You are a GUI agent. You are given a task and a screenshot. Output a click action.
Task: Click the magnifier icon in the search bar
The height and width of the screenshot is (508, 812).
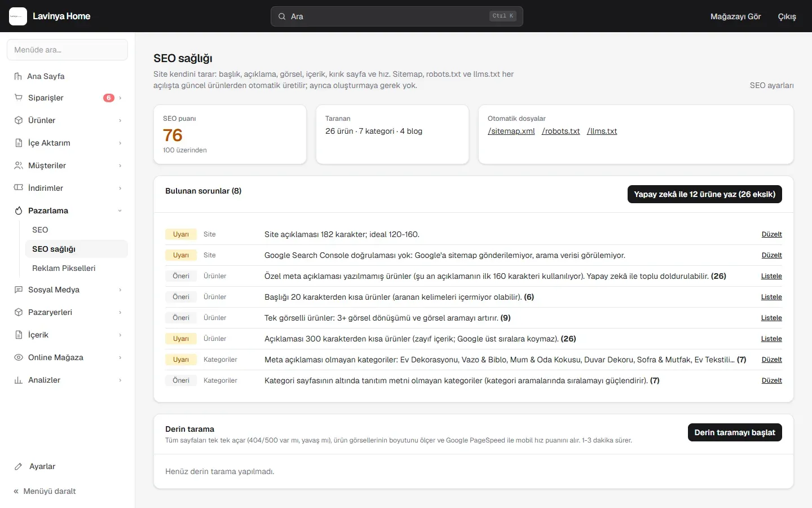[282, 16]
